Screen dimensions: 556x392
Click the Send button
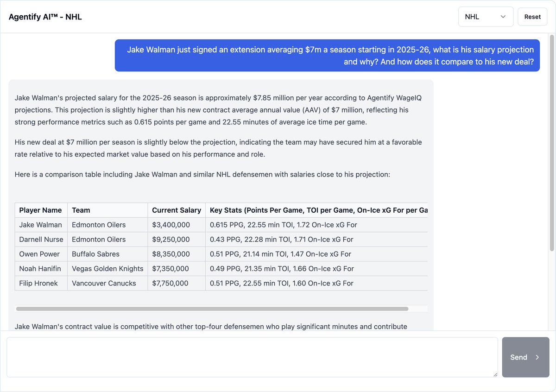coord(525,357)
